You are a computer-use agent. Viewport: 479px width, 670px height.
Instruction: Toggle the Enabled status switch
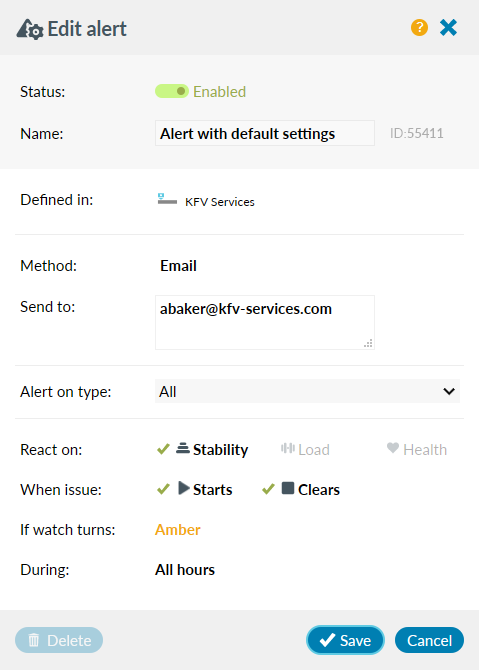[172, 91]
